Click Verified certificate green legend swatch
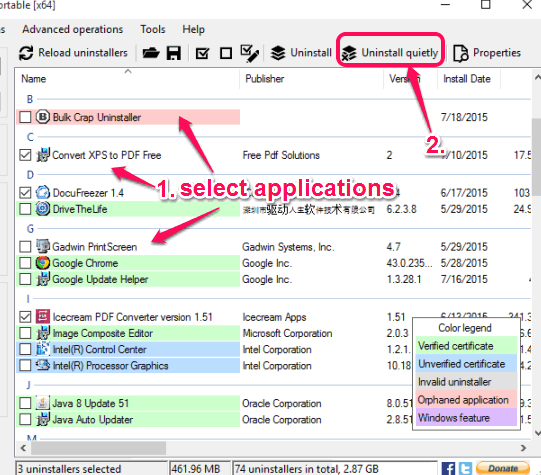The image size is (541, 475). tap(466, 346)
